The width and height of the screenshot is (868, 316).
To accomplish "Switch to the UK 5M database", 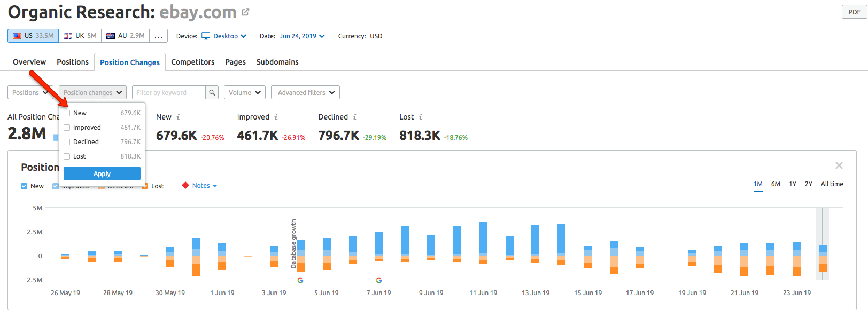I will tap(80, 36).
